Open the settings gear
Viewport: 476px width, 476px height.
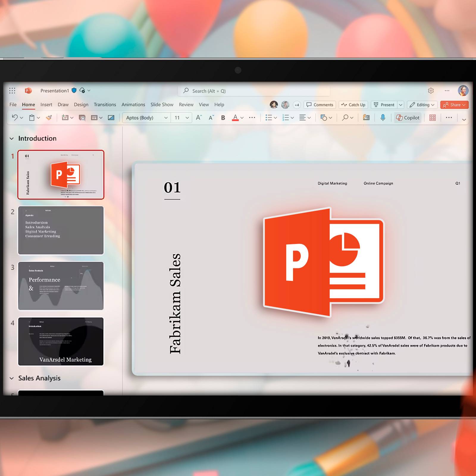tap(431, 91)
